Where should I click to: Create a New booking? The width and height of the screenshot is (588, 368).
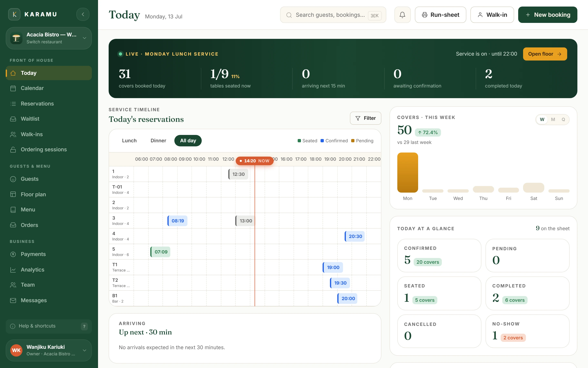click(547, 15)
